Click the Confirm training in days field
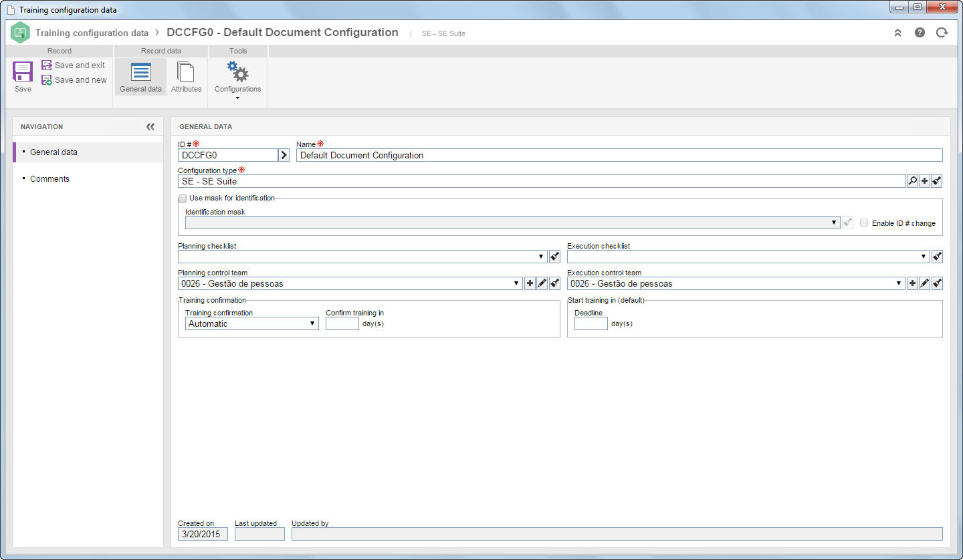The height and width of the screenshot is (560, 963). 342,323
